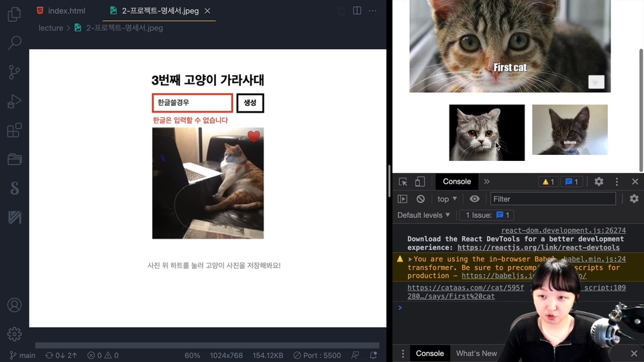The height and width of the screenshot is (362, 644).
Task: Open the Accounts menu icon
Action: (14, 305)
